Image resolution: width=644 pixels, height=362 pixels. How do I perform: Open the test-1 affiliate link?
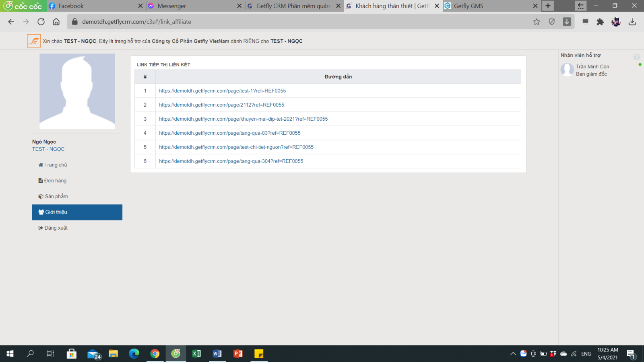(x=222, y=91)
